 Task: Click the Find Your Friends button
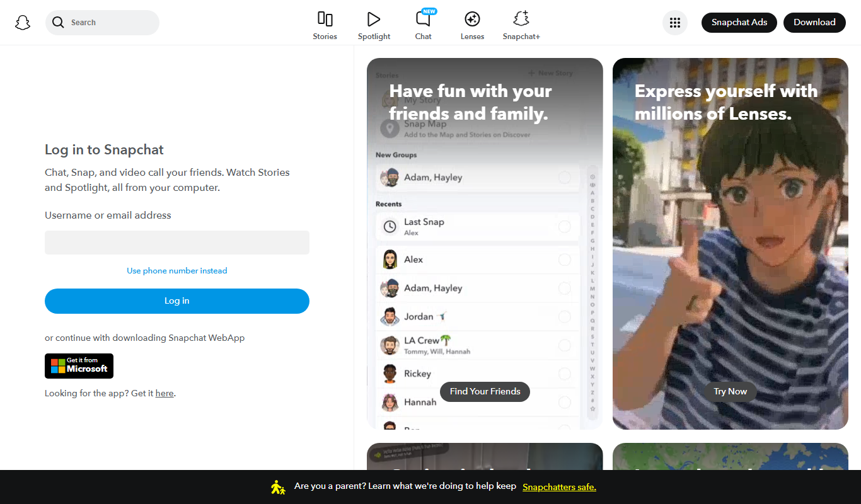tap(485, 391)
